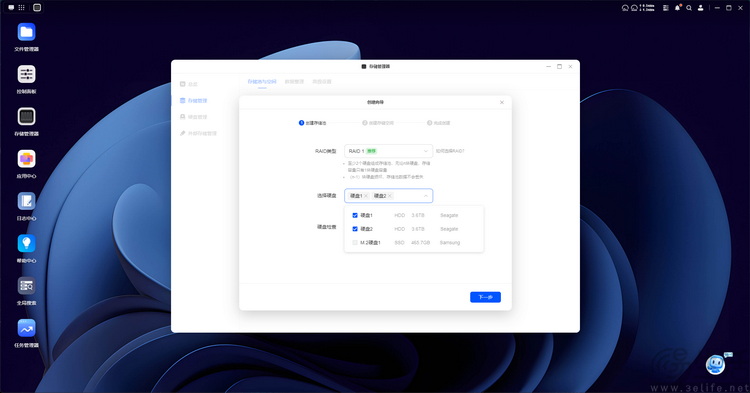Open the 如何选择RAID? help link

(x=450, y=151)
